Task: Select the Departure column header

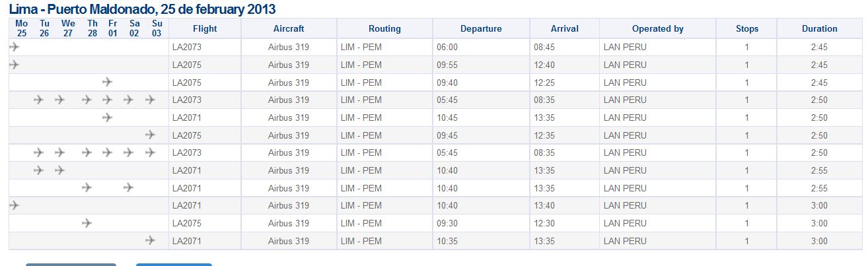Action: click(481, 28)
